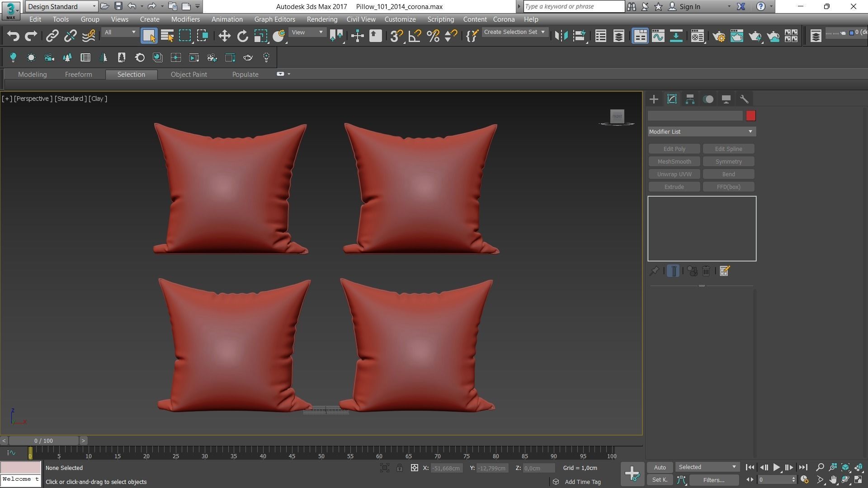Toggle Window/Crossing selection mode
Image resolution: width=868 pixels, height=488 pixels.
point(203,36)
